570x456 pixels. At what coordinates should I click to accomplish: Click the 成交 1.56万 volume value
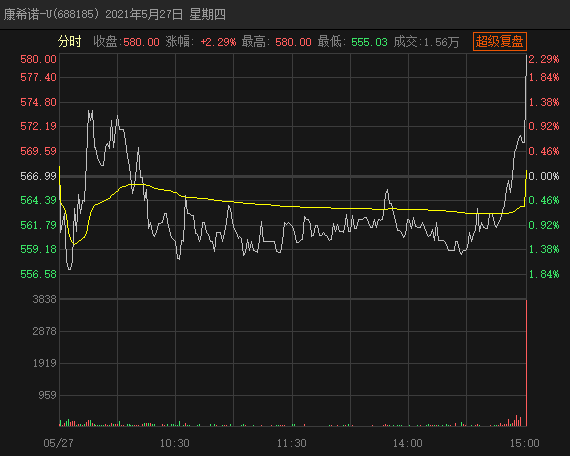point(441,42)
